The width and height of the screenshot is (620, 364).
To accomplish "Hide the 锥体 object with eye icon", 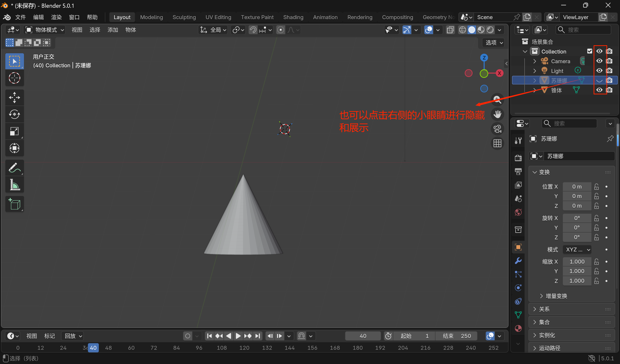I will [x=599, y=90].
